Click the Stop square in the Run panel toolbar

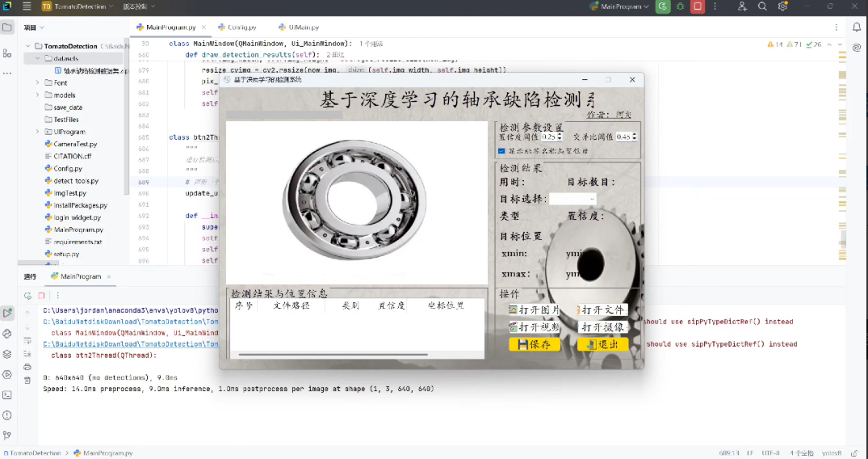(41, 296)
